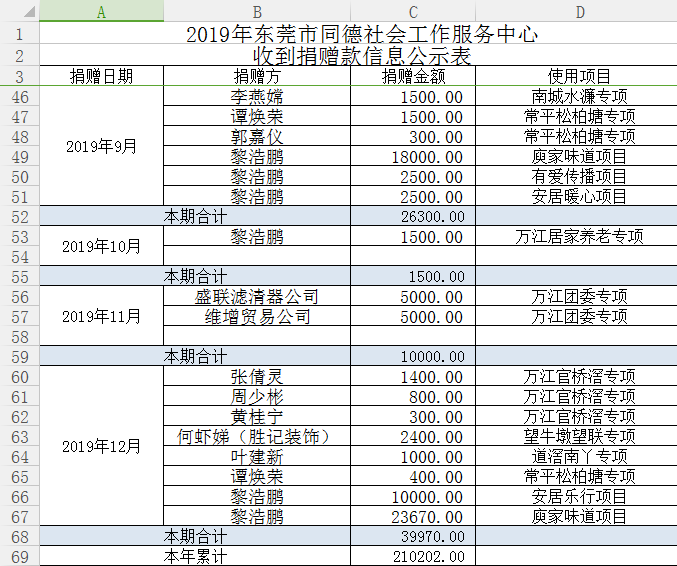Select column A header
The image size is (677, 566).
pyautogui.click(x=101, y=11)
